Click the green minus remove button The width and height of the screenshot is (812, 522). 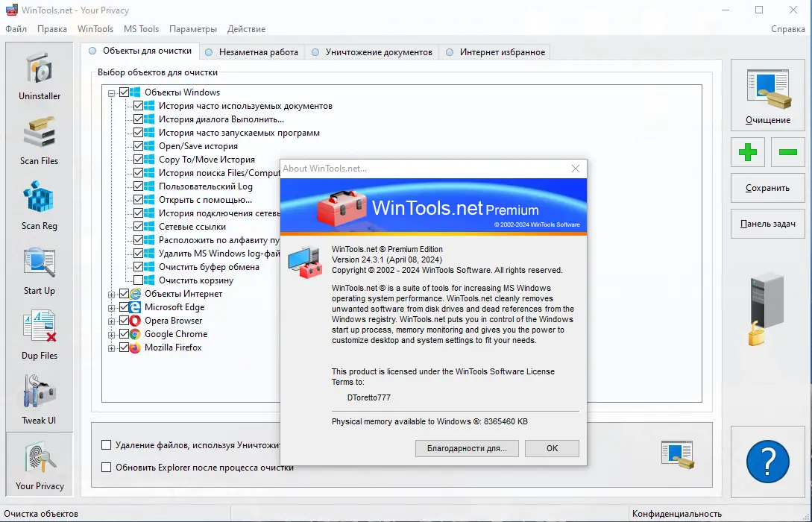(787, 152)
